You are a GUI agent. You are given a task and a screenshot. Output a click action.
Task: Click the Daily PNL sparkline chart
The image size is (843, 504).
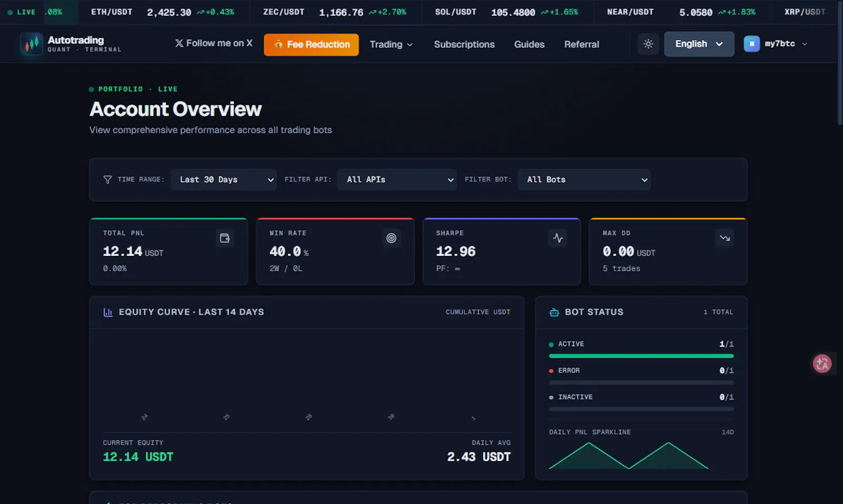629,456
